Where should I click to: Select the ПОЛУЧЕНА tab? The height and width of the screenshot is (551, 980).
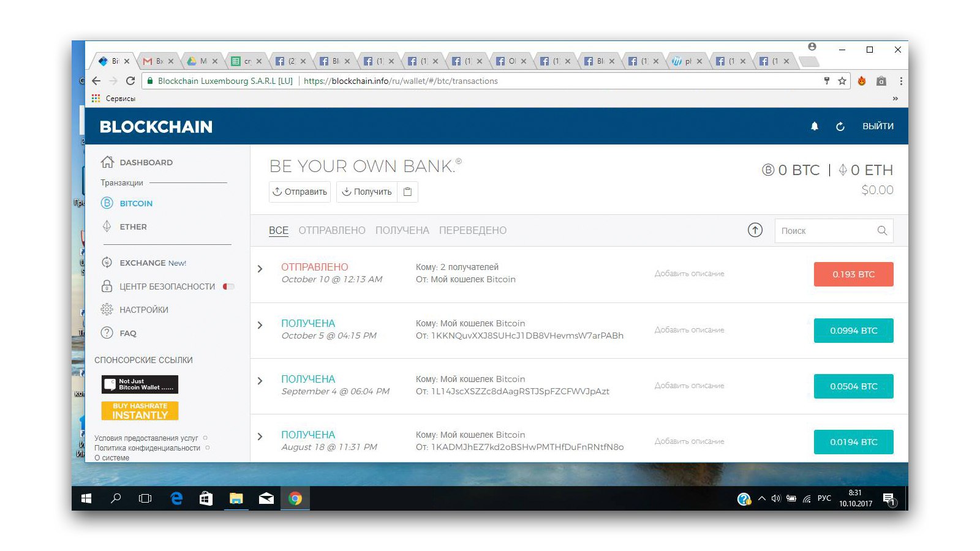tap(402, 231)
